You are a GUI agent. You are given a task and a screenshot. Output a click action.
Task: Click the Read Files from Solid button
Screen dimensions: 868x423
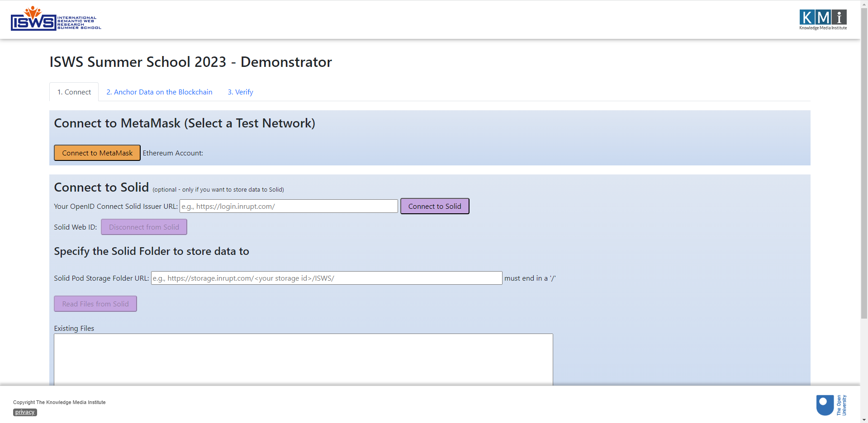click(x=95, y=304)
